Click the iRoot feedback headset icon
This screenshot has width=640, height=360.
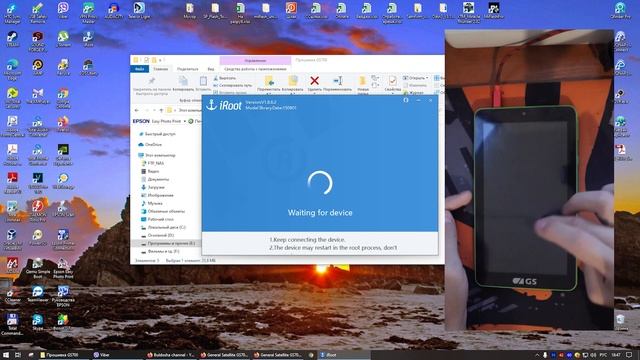406,100
